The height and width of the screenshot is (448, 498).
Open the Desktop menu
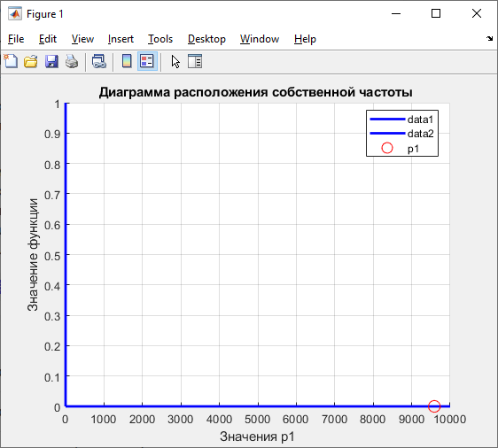click(206, 39)
